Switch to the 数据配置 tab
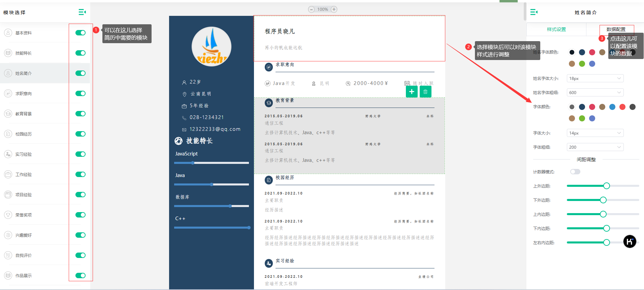The height and width of the screenshot is (290, 644). (x=616, y=29)
